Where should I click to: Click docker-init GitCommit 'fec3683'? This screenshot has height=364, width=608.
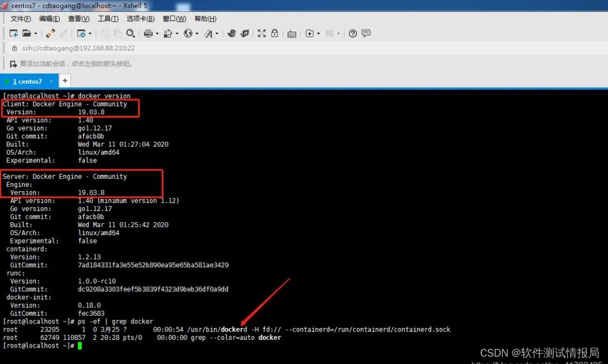pyautogui.click(x=91, y=313)
